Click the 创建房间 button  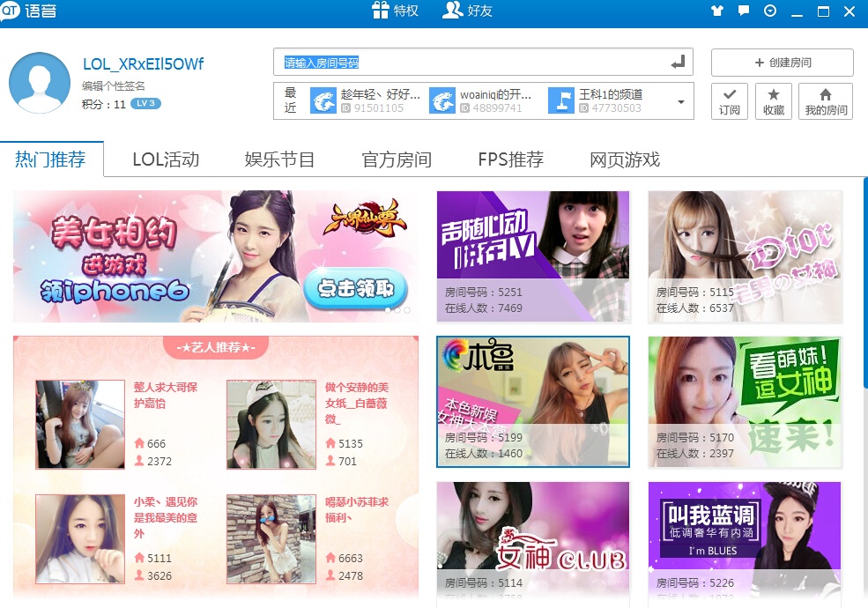coord(783,63)
